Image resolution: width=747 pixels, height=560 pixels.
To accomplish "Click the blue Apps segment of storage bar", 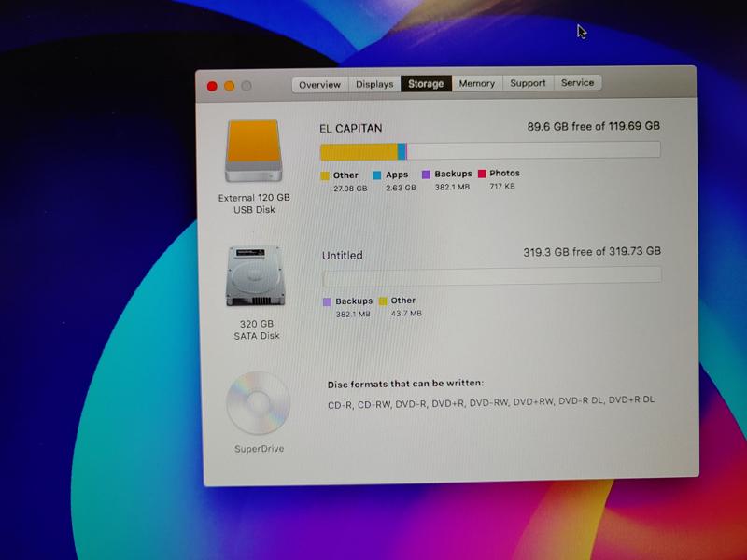I will click(402, 151).
